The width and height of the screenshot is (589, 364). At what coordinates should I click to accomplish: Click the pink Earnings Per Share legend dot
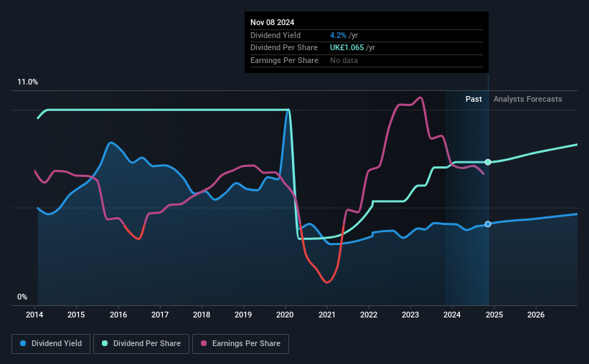[x=204, y=343]
